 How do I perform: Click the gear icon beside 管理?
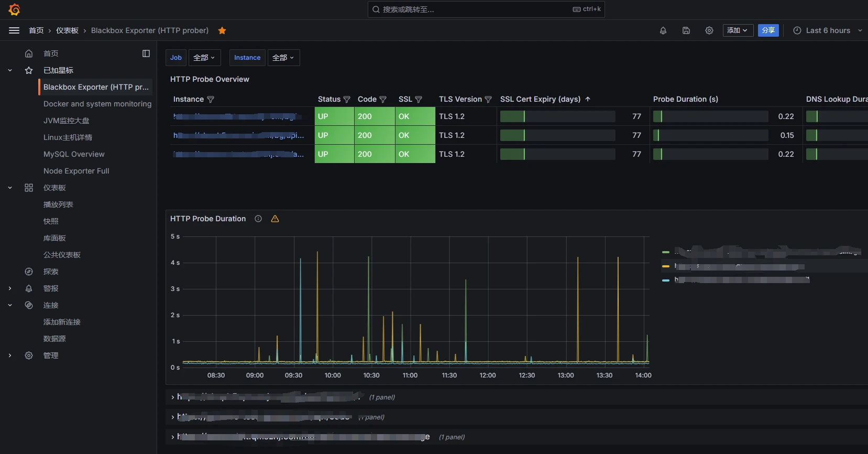29,355
